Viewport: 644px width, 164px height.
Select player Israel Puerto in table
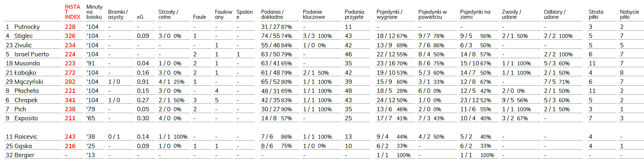point(32,54)
